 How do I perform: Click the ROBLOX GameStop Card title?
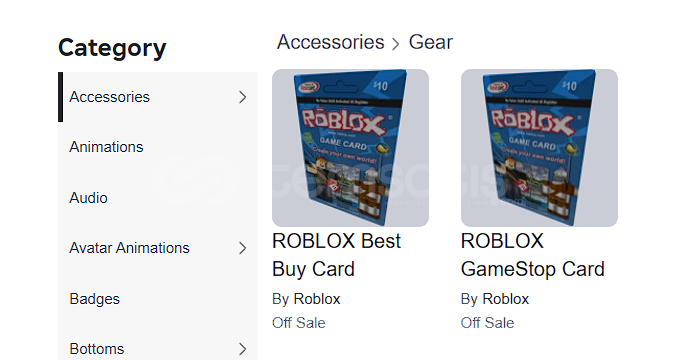[533, 255]
